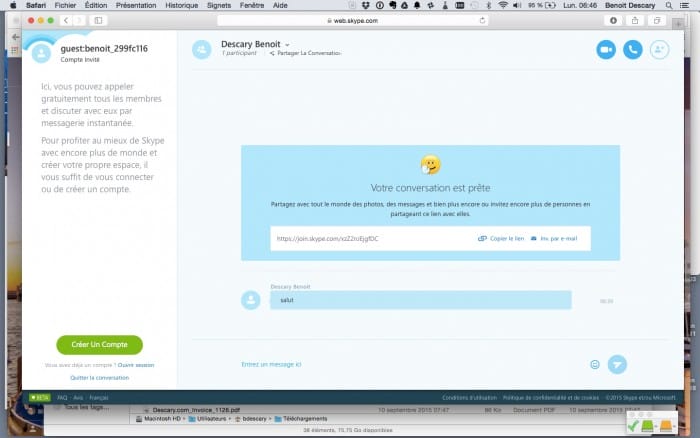Click the Créer Un Compte button
700x438 pixels.
pyautogui.click(x=100, y=345)
